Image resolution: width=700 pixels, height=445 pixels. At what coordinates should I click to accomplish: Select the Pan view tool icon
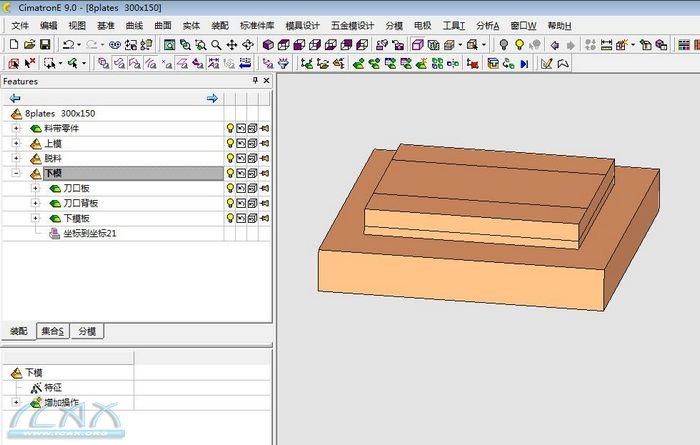232,44
